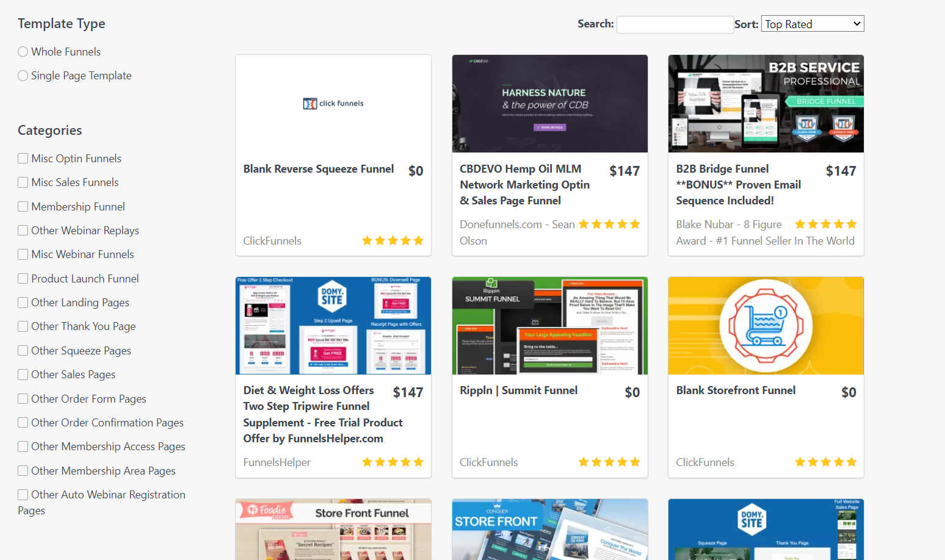Click the Template Type heading
The width and height of the screenshot is (945, 560).
(62, 24)
